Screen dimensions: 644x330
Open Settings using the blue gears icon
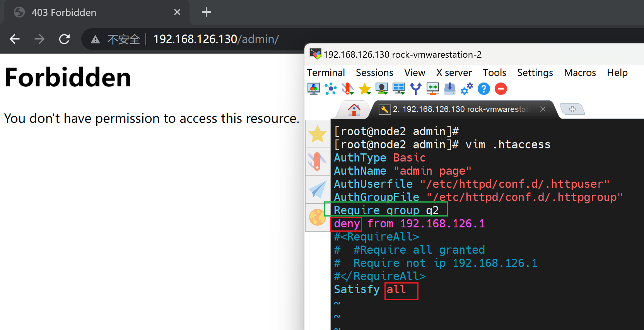466,89
